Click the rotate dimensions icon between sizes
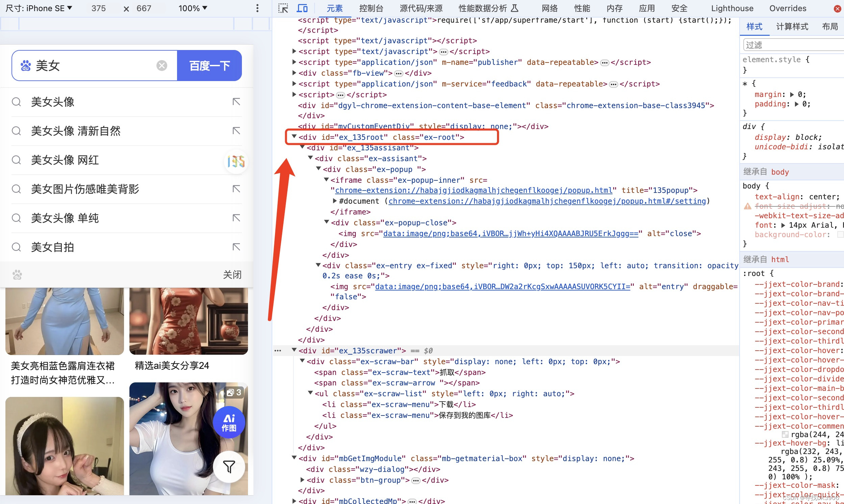 (x=126, y=9)
